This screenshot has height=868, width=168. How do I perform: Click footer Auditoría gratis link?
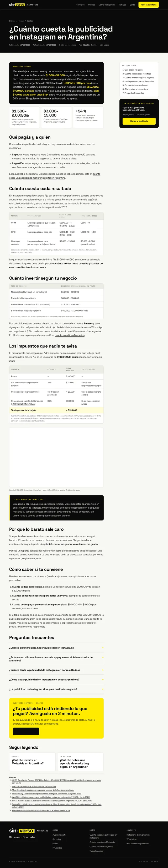60,835
